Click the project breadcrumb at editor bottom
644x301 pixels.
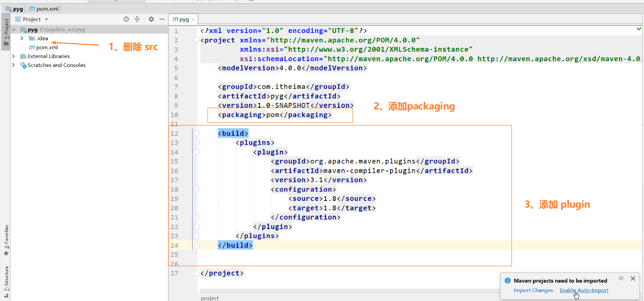click(x=210, y=298)
